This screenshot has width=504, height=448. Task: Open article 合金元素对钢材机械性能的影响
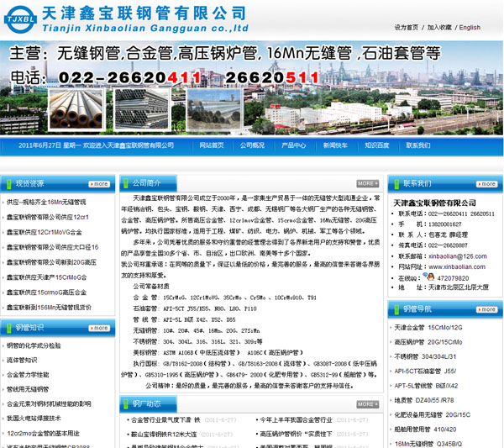[x=49, y=404]
